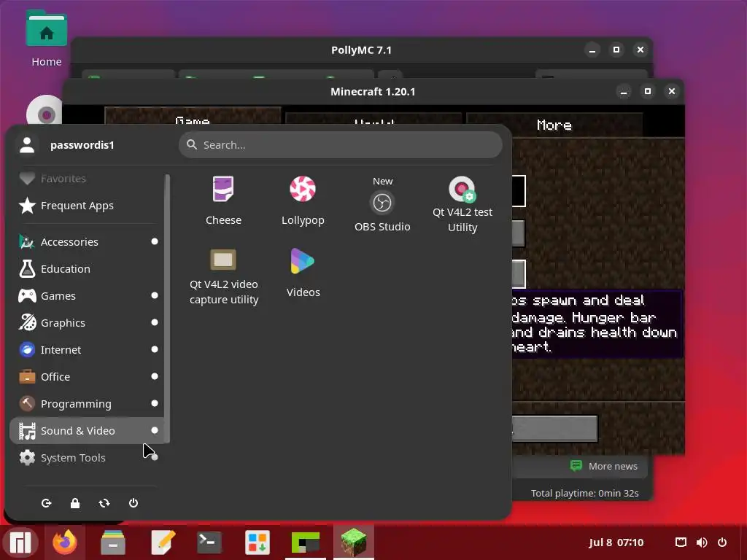This screenshot has height=560, width=747.
Task: Click the disc icon on the desktop
Action: coord(44,111)
